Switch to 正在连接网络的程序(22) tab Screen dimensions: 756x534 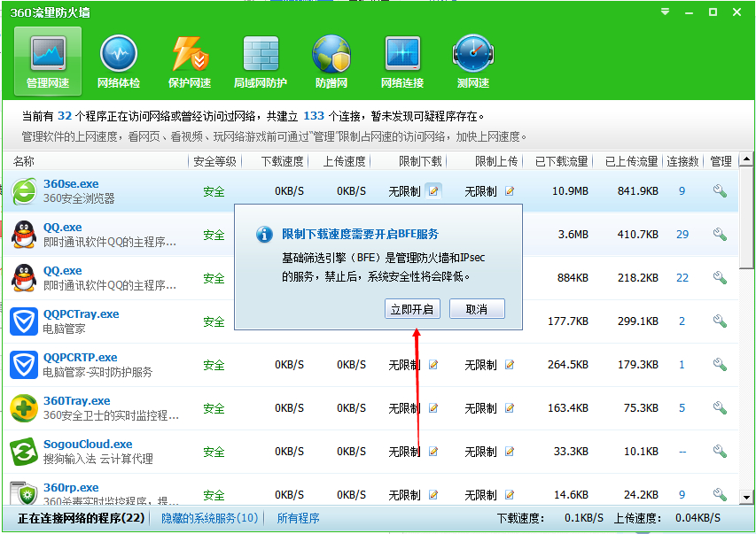pyautogui.click(x=81, y=518)
